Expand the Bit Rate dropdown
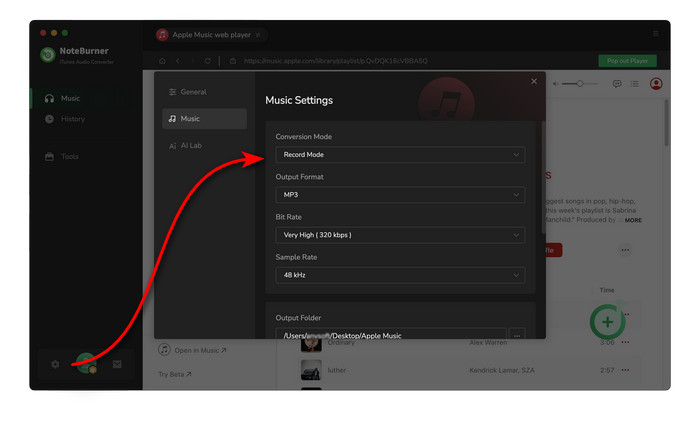Image resolution: width=700 pixels, height=429 pixels. click(x=400, y=235)
